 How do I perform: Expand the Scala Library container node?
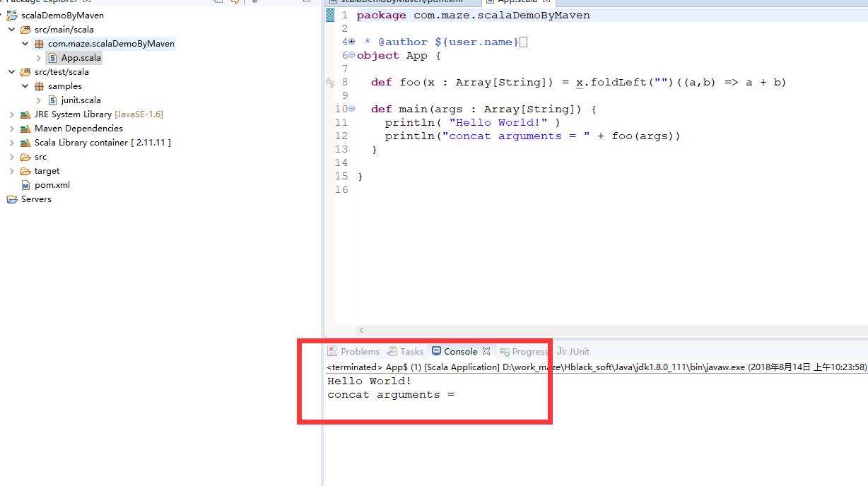click(x=12, y=143)
